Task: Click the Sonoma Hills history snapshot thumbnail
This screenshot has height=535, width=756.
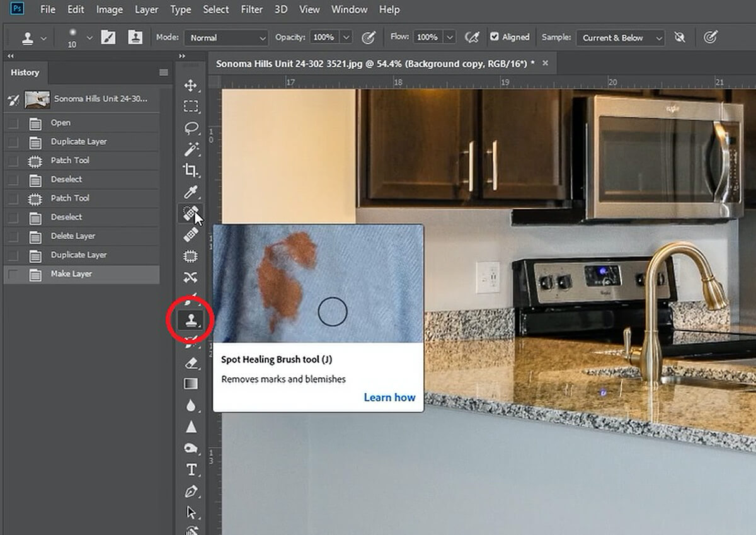Action: click(x=37, y=99)
